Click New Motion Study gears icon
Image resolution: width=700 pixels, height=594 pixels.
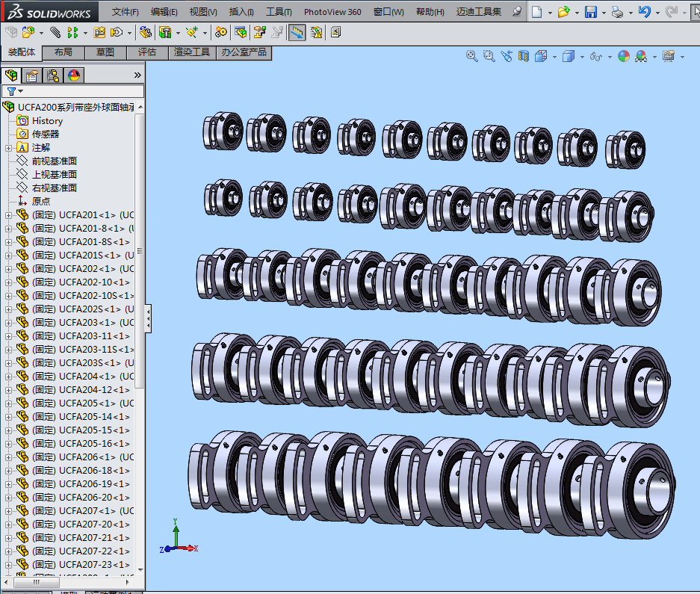220,32
